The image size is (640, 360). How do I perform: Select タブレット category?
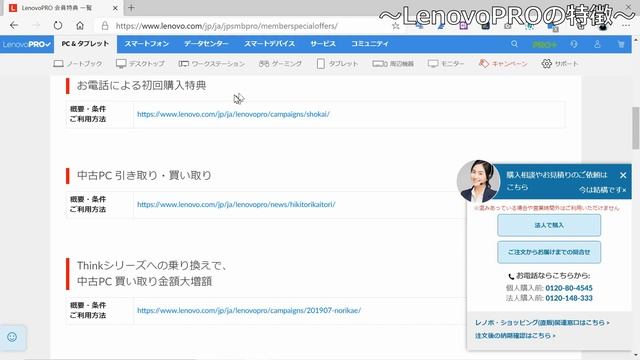337,64
